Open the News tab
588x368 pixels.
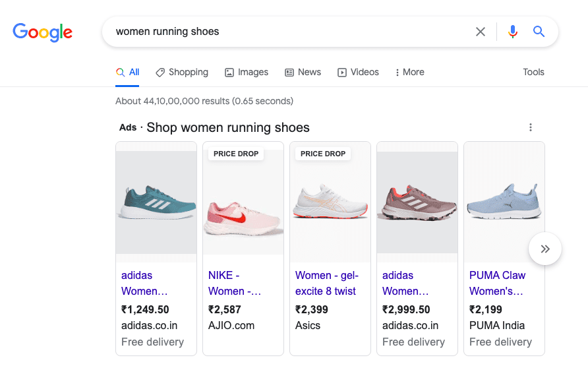[303, 73]
